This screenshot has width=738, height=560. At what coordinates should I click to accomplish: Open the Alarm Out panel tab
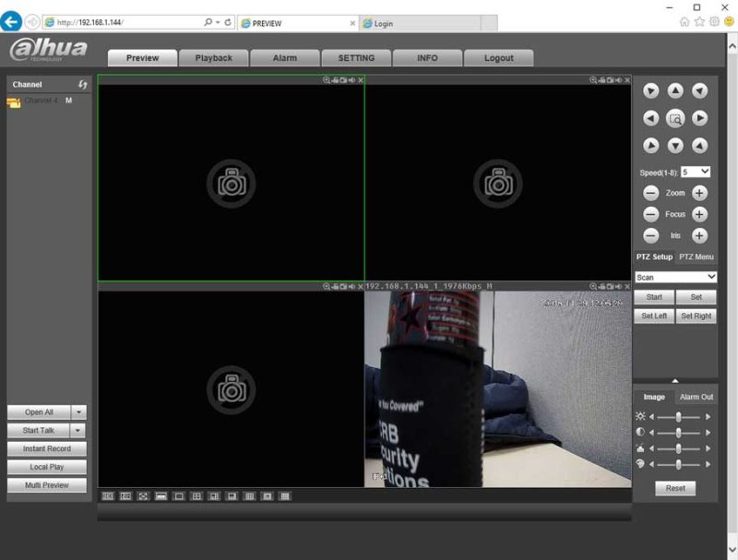pyautogui.click(x=696, y=397)
